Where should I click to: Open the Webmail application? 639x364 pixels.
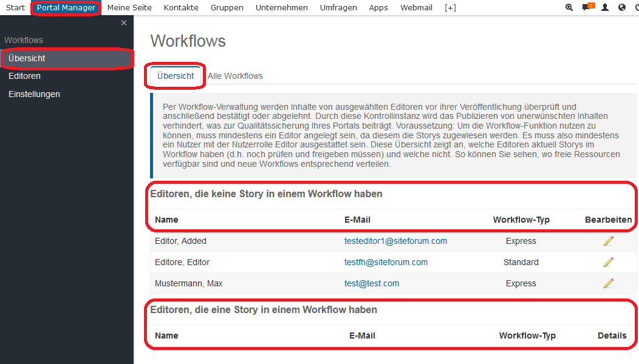(x=416, y=7)
